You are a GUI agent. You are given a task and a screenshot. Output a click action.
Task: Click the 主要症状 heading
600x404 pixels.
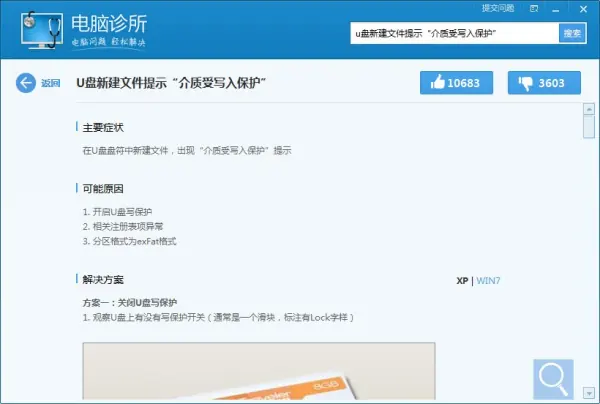pos(103,127)
